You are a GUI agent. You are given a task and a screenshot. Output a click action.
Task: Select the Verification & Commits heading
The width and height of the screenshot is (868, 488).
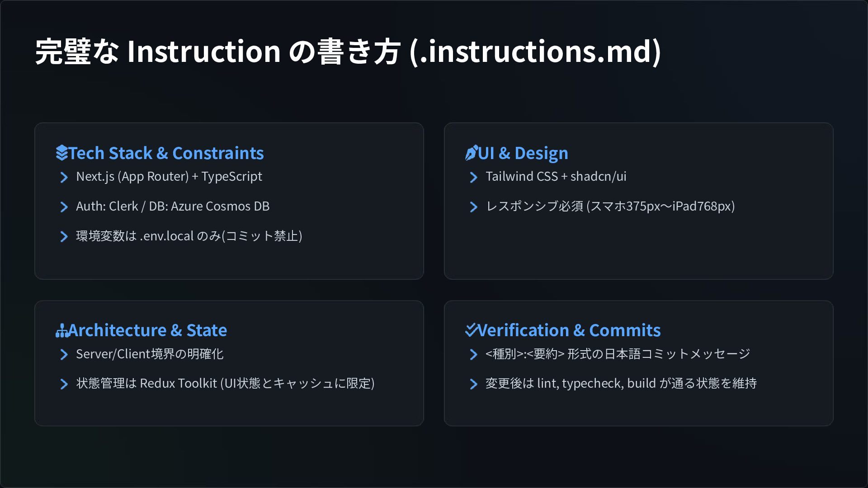tap(569, 330)
